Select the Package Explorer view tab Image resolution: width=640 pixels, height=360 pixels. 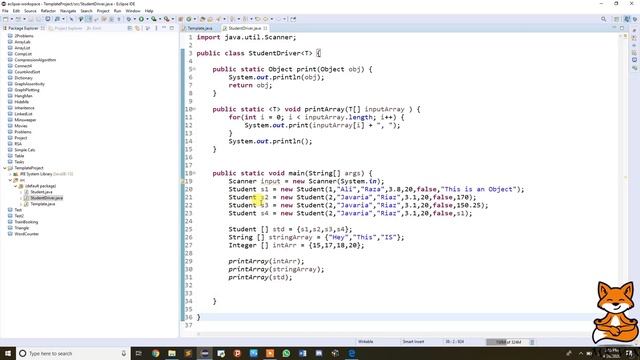24,28
